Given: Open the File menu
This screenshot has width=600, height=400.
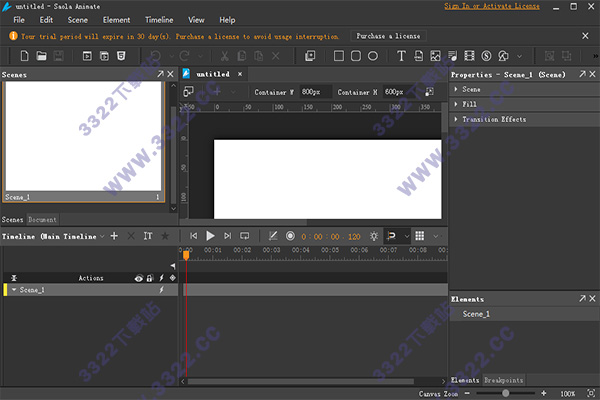Looking at the screenshot, I should coord(19,20).
